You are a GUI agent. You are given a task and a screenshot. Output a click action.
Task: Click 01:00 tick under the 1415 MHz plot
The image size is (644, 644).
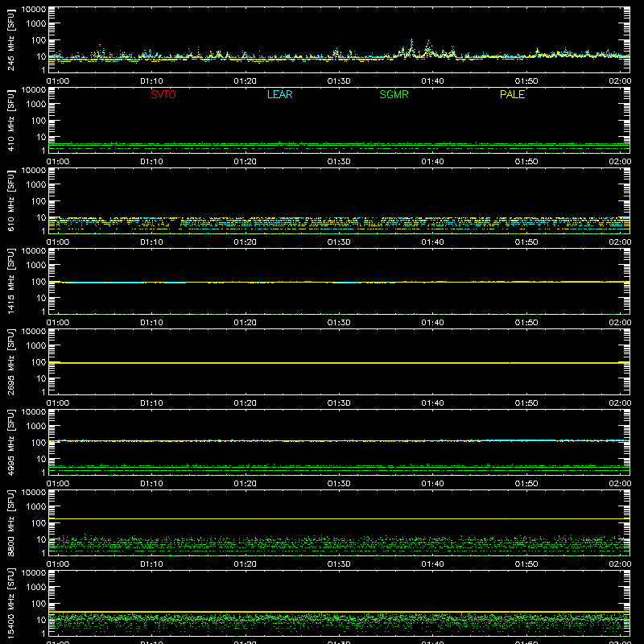pos(57,323)
